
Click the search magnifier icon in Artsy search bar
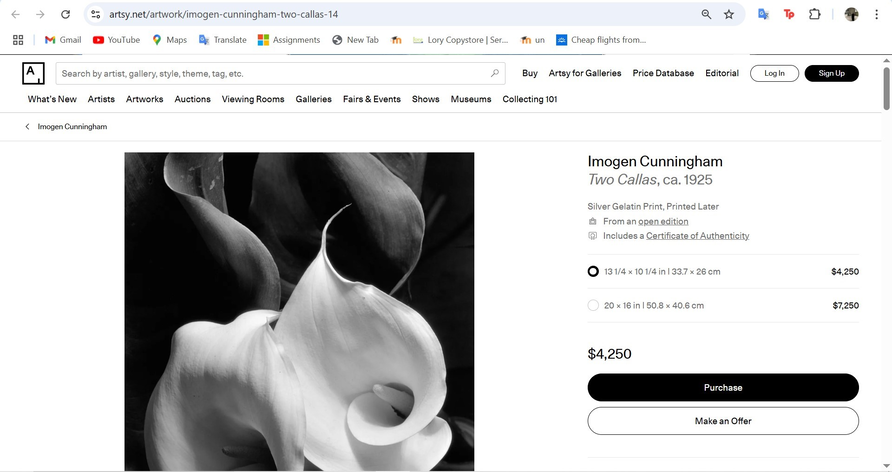494,73
